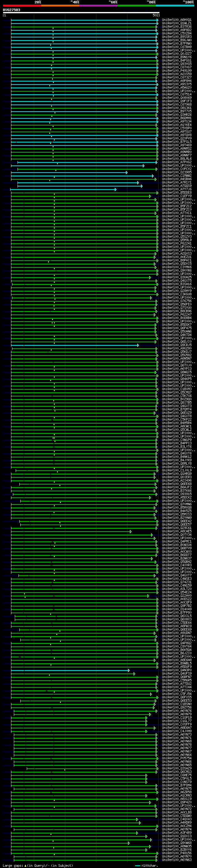This screenshot has height=868, width=197.
Task: Click the UniRef100_A2I496 label
Action: click(x=177, y=481)
